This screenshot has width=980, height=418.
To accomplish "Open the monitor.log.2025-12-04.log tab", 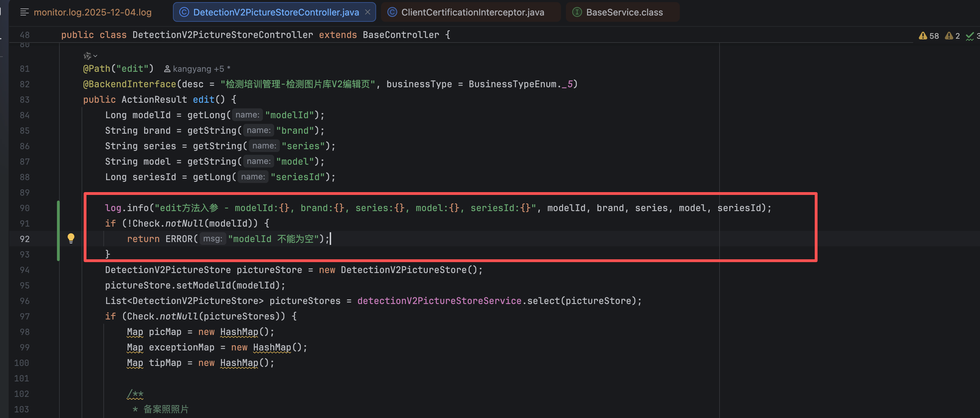I will [x=92, y=12].
